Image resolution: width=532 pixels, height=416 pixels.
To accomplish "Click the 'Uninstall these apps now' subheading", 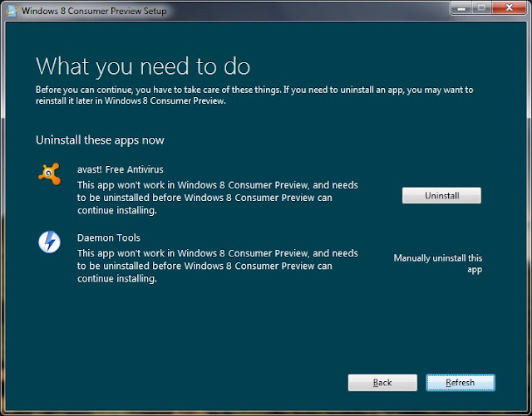I will pos(100,140).
